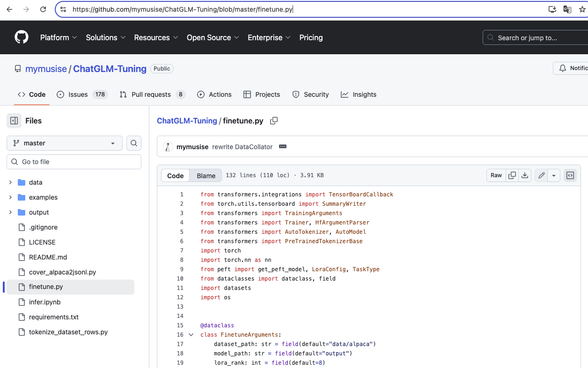The height and width of the screenshot is (368, 588).
Task: Open the Resources menu
Action: point(156,37)
